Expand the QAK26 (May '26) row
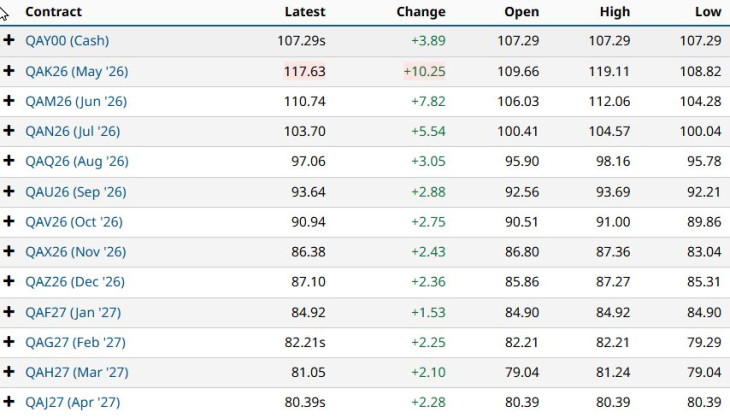This screenshot has height=418, width=730. click(9, 71)
